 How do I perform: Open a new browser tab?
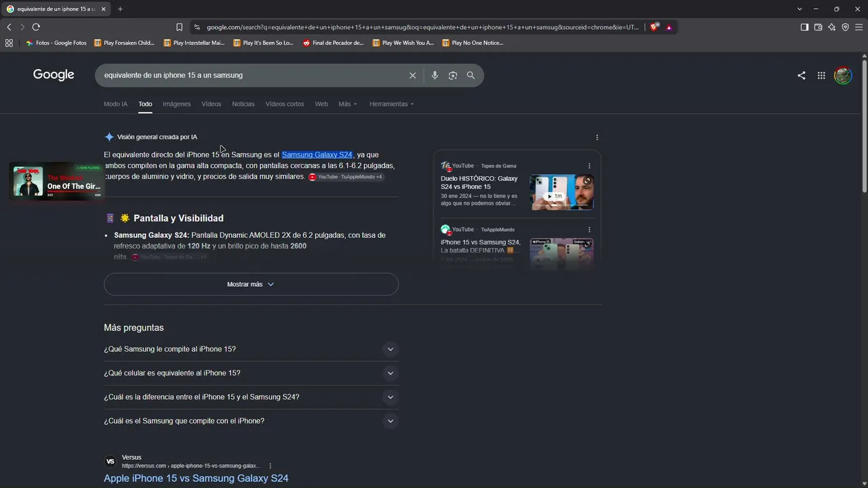(x=120, y=9)
